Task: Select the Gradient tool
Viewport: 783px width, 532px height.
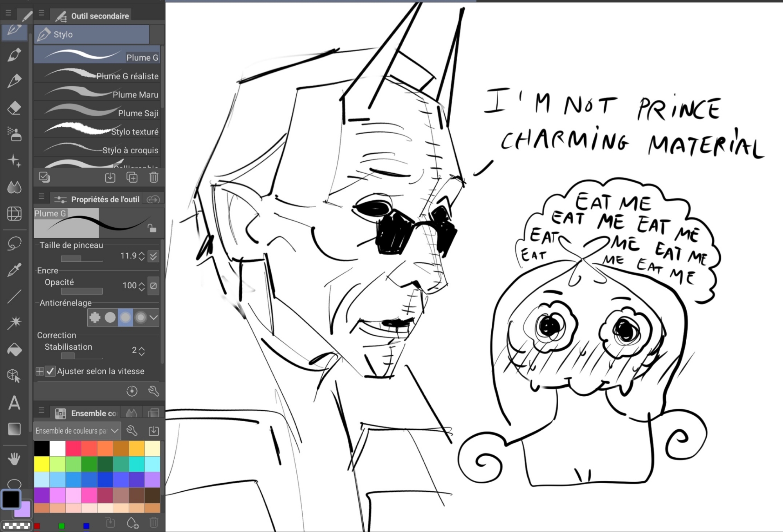Action: 14,429
